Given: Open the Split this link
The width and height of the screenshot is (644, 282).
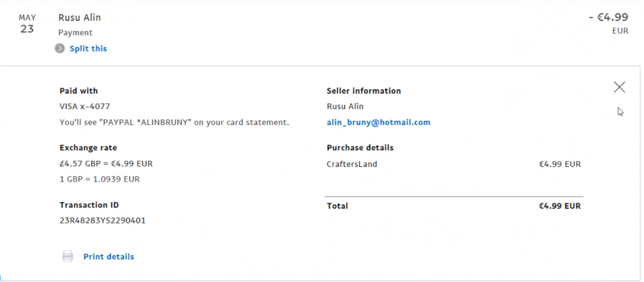Looking at the screenshot, I should 88,48.
